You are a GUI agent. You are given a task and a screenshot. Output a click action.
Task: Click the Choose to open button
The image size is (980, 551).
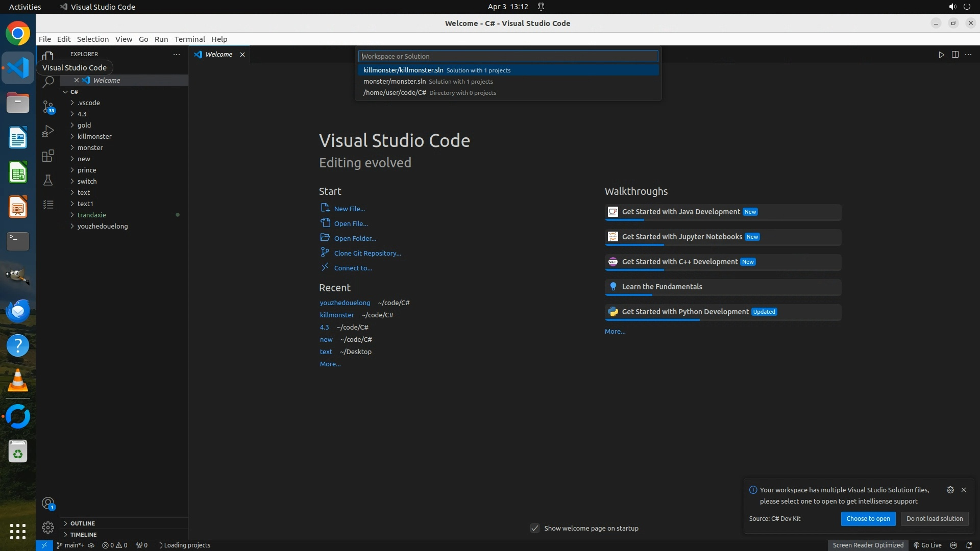pos(868,518)
